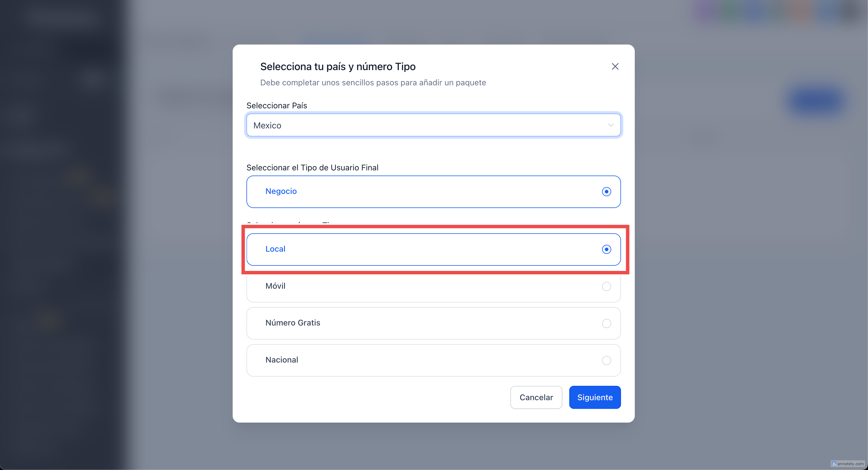This screenshot has width=868, height=470.
Task: Select the Negocio radio circle
Action: (x=606, y=192)
